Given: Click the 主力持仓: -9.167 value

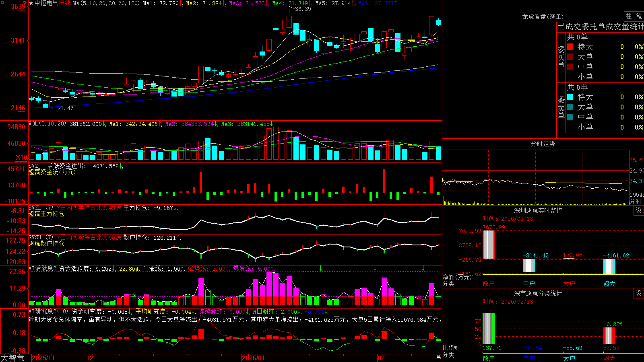Looking at the screenshot, I should click(x=149, y=208).
